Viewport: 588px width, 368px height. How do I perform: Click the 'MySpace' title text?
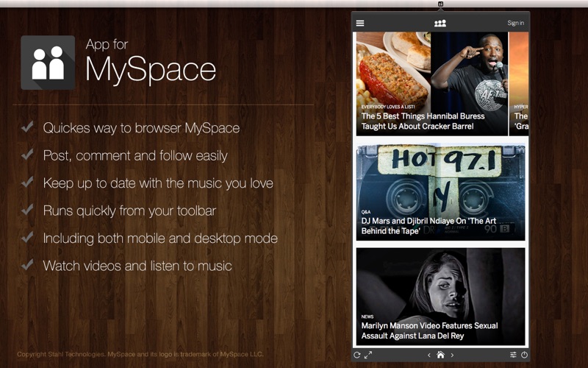(x=151, y=70)
